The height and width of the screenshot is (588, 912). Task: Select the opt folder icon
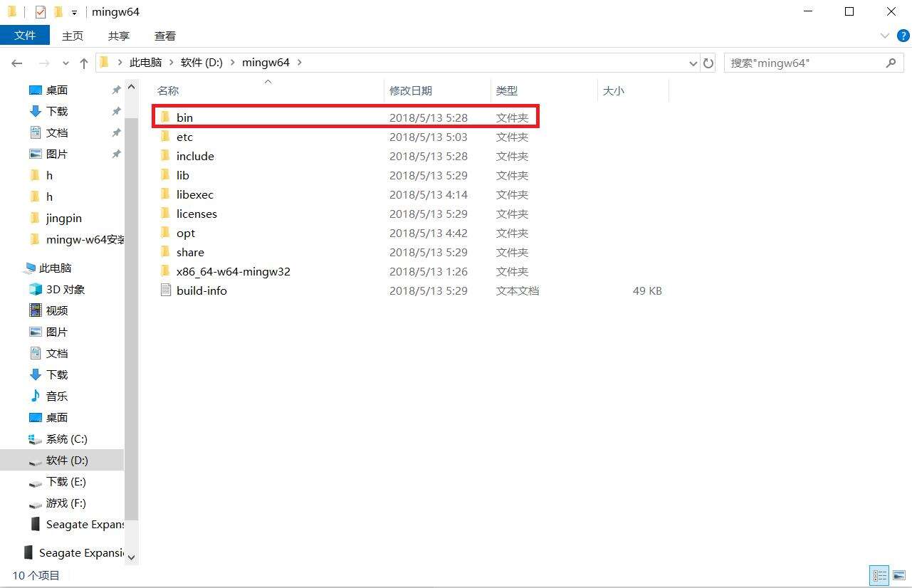click(166, 233)
